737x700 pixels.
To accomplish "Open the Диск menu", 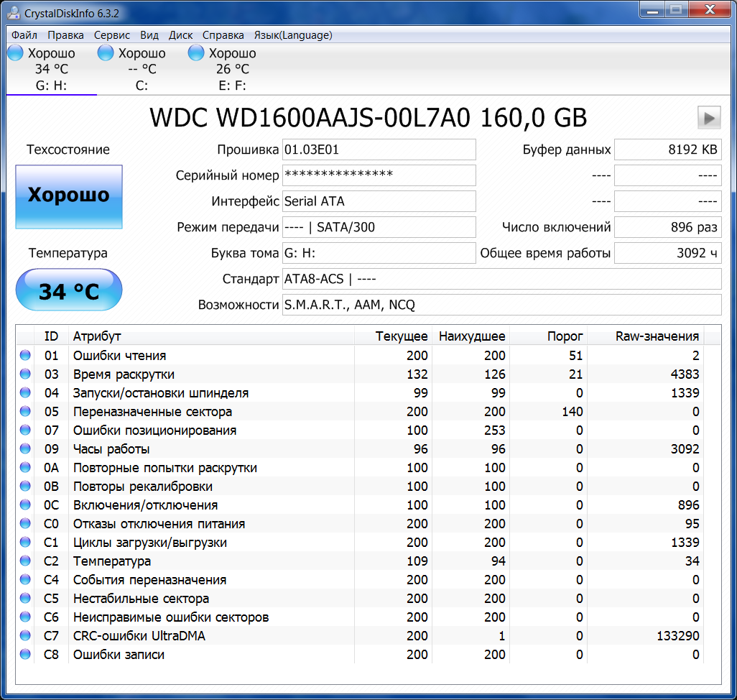I will click(x=180, y=35).
